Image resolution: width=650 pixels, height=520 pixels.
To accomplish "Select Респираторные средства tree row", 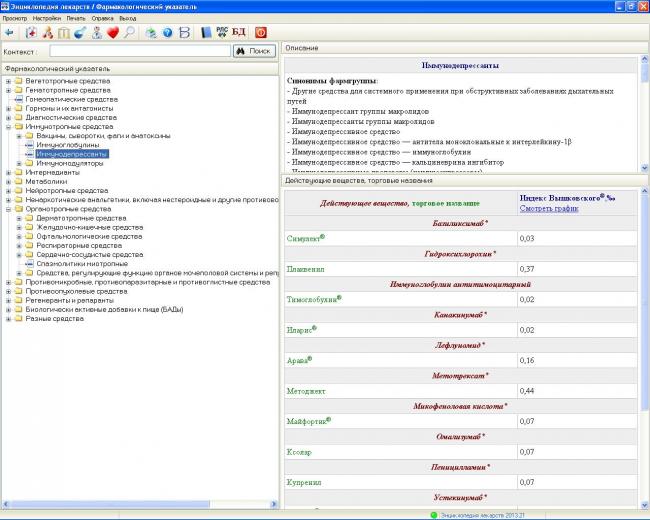I will [79, 245].
